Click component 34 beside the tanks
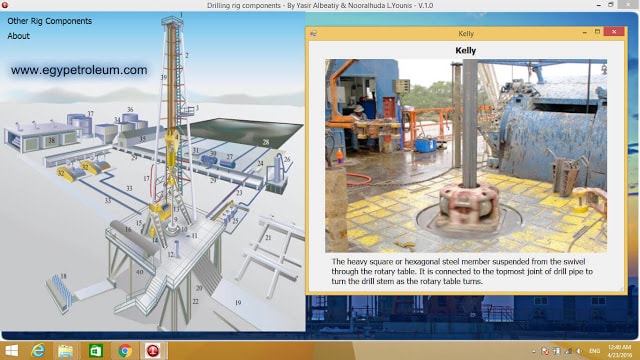640x360 pixels. click(x=117, y=120)
